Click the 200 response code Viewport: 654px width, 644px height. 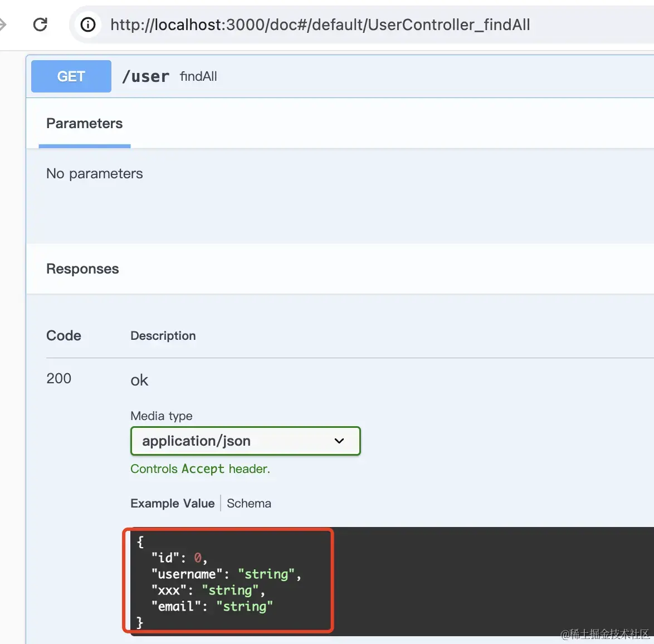58,379
